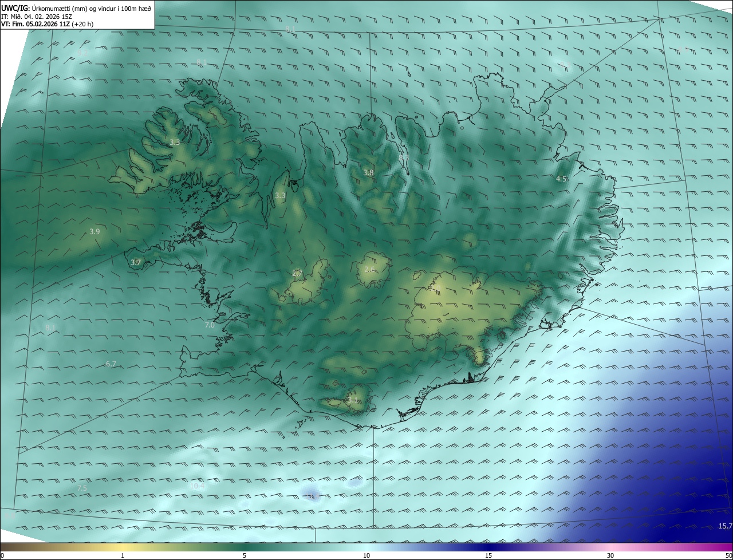Click the colour scale label 30
Viewport: 733px width, 560px height.
point(610,556)
